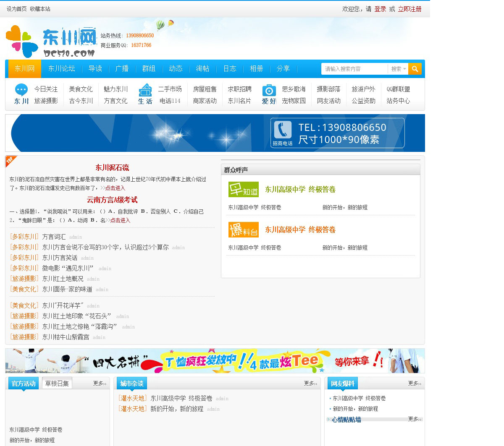Expand 更多 in 网友爆料 section
The image size is (504, 446).
click(x=415, y=383)
